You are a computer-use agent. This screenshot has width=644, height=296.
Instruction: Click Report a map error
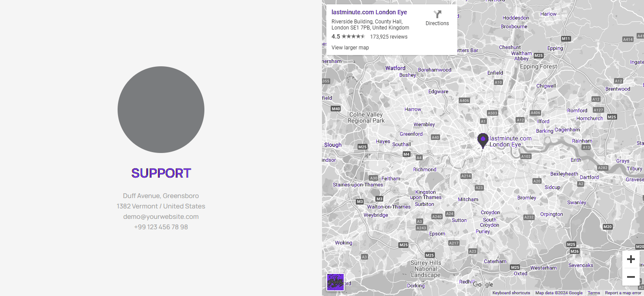(623, 293)
